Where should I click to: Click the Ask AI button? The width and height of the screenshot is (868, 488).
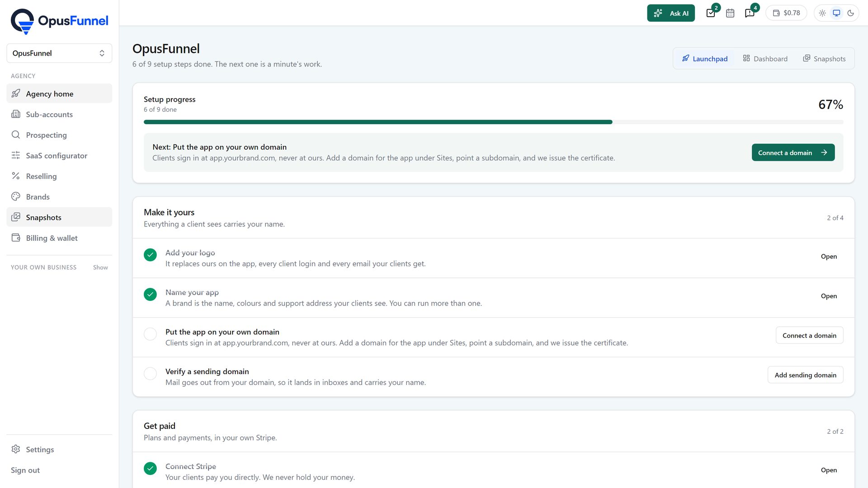tap(671, 13)
